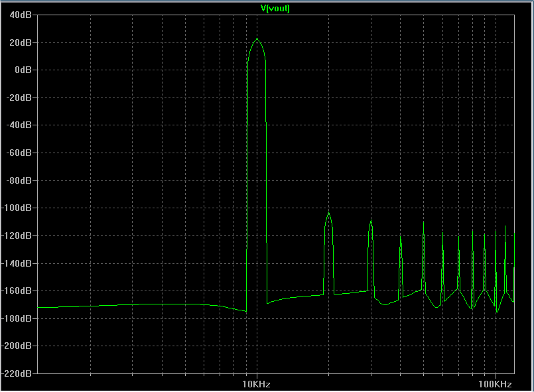Click the 0dB axis label
Image resolution: width=534 pixels, height=392 pixels.
click(23, 70)
